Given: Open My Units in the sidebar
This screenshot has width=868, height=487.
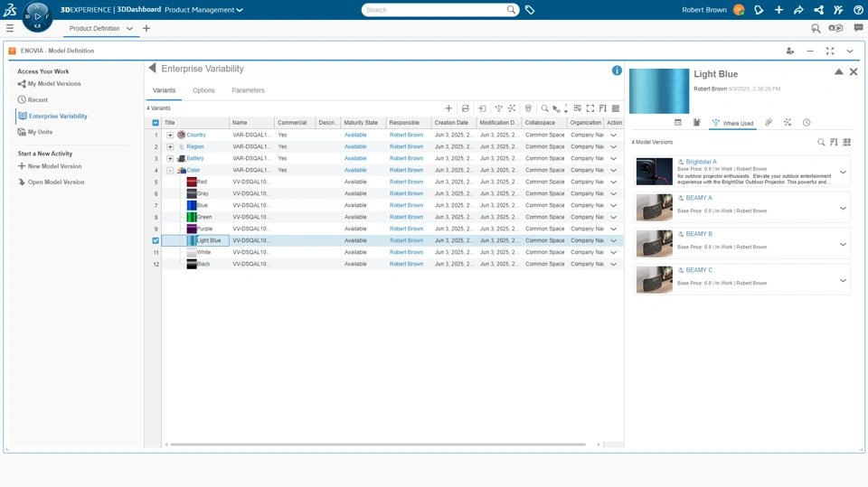Looking at the screenshot, I should (x=40, y=132).
